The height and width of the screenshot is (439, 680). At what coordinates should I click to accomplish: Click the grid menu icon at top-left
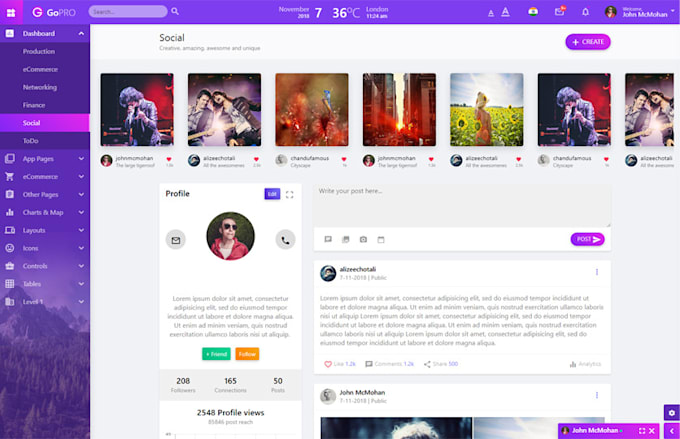tap(11, 12)
